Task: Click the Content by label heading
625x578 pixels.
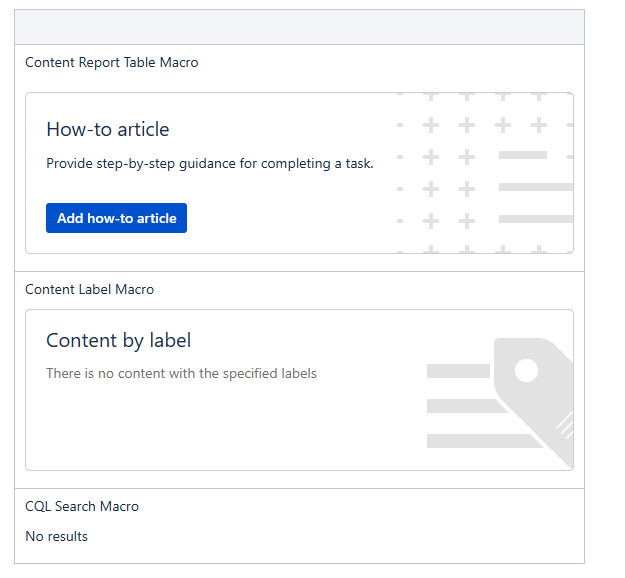Action: (x=119, y=340)
